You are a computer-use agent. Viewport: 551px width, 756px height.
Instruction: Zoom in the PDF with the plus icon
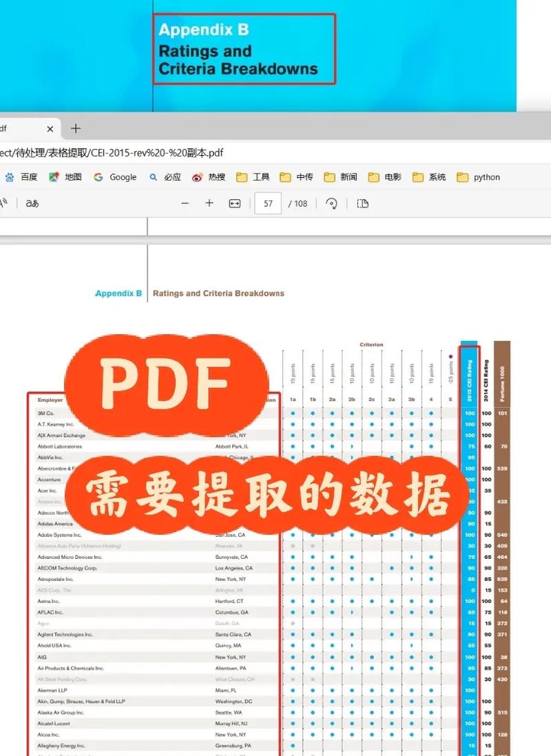tap(209, 203)
